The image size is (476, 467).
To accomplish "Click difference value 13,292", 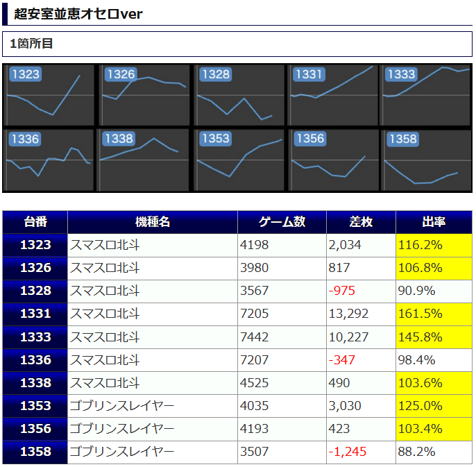I will [x=349, y=314].
